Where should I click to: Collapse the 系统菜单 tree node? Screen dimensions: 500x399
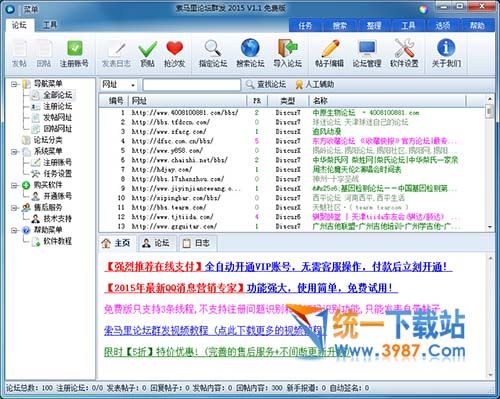point(14,152)
